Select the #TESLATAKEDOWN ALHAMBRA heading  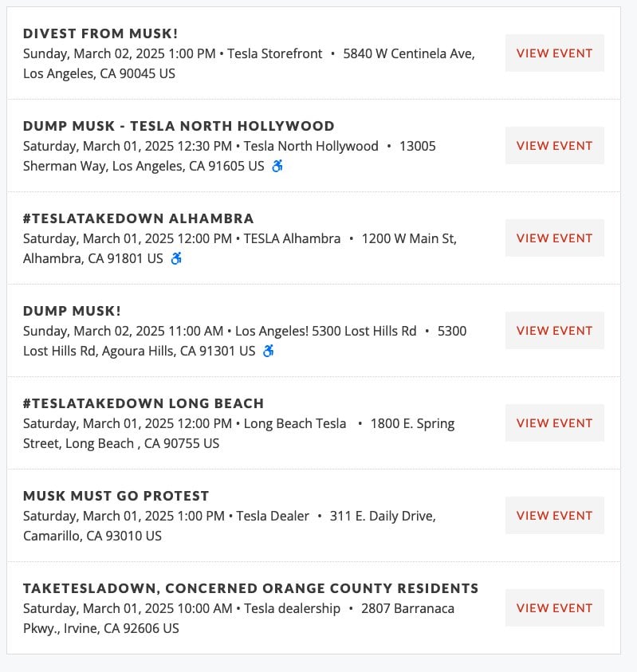[139, 218]
